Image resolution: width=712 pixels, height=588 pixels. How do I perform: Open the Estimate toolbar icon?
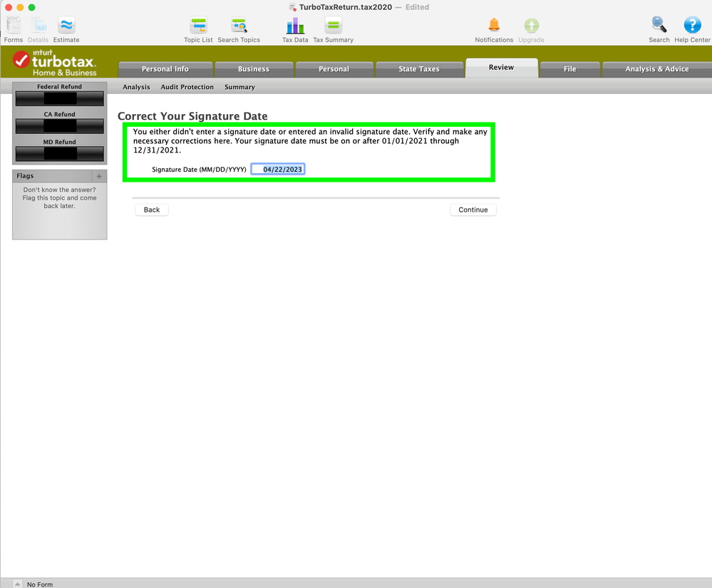coord(66,26)
